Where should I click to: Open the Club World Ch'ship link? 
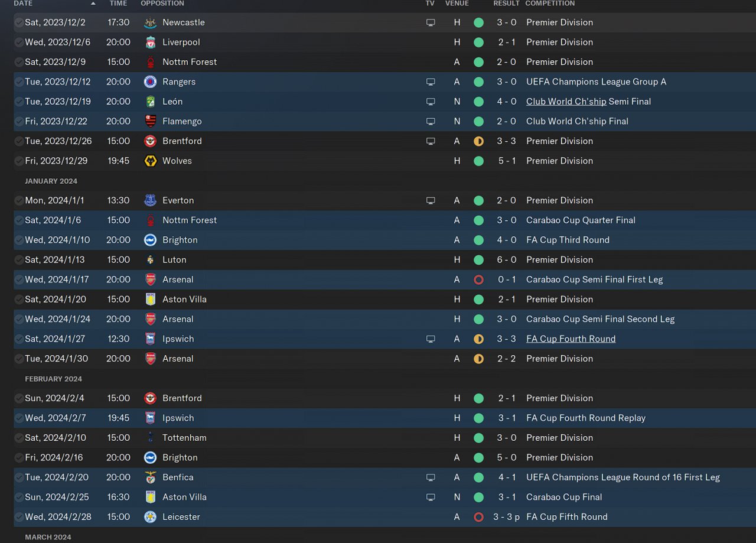click(566, 102)
